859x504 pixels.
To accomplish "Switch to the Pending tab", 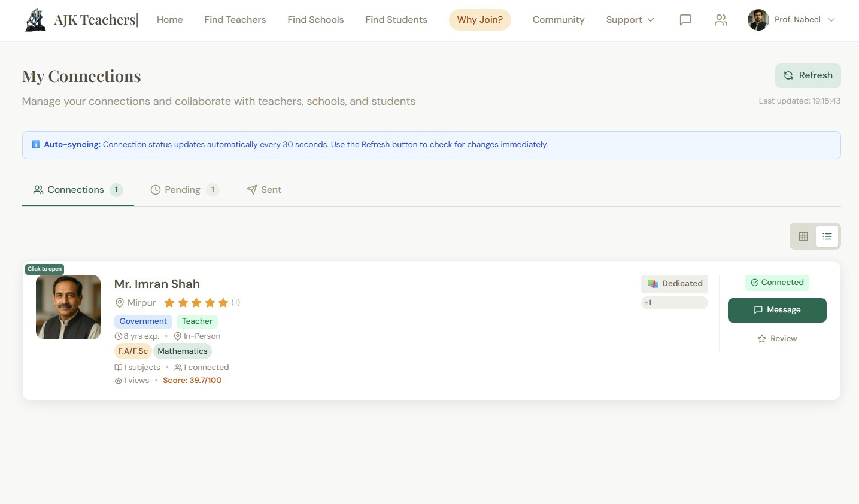I will (x=184, y=190).
